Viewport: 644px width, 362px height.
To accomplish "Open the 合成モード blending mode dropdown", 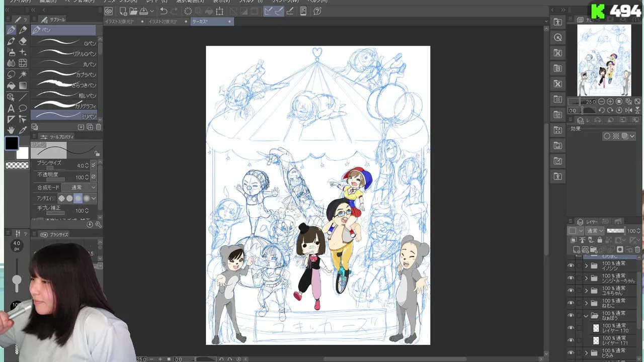I will pos(79,188).
